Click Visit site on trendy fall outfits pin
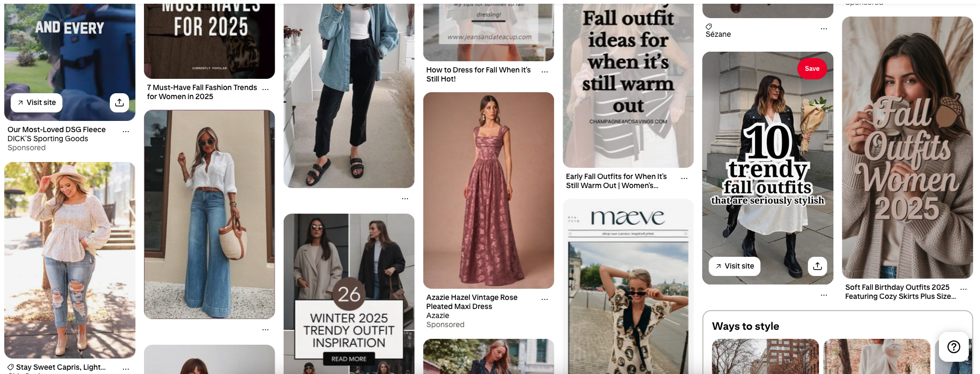Screen dimensions: 980x374 coord(734,266)
